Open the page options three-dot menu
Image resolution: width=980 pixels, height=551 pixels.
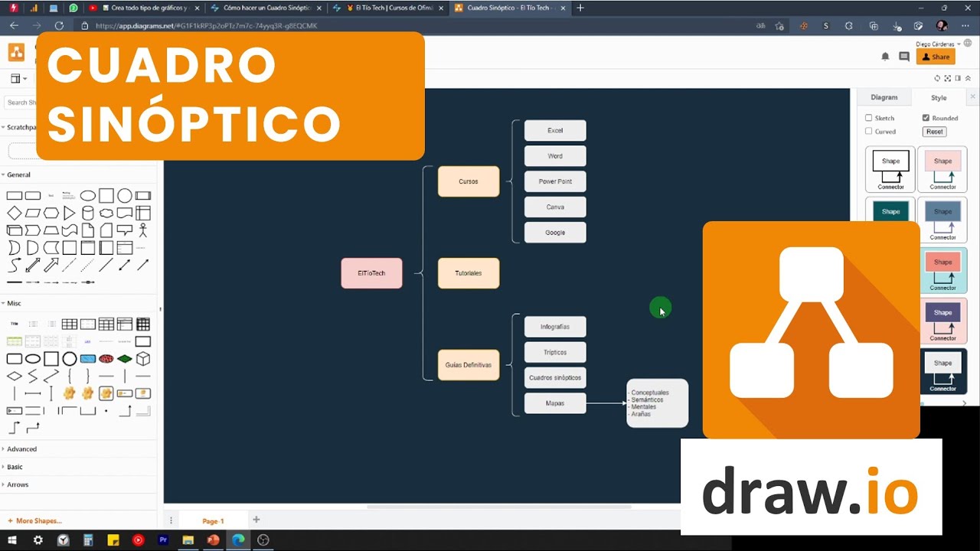pos(171,520)
